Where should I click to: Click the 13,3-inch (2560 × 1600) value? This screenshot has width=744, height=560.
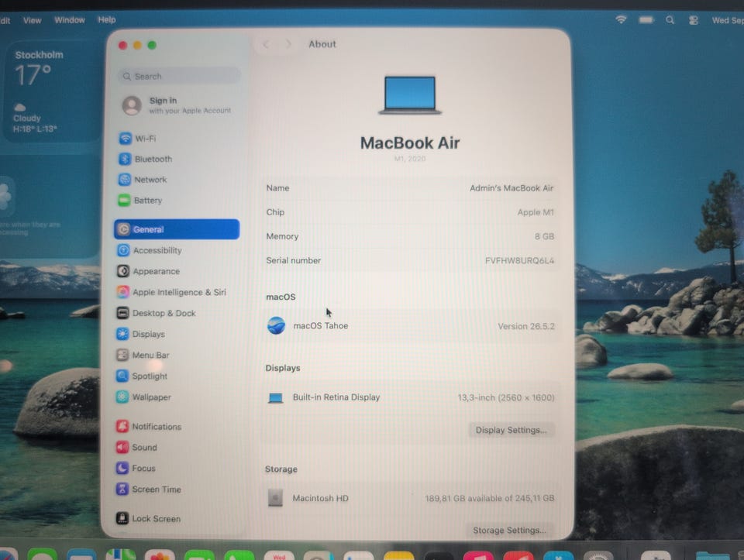[x=506, y=397]
